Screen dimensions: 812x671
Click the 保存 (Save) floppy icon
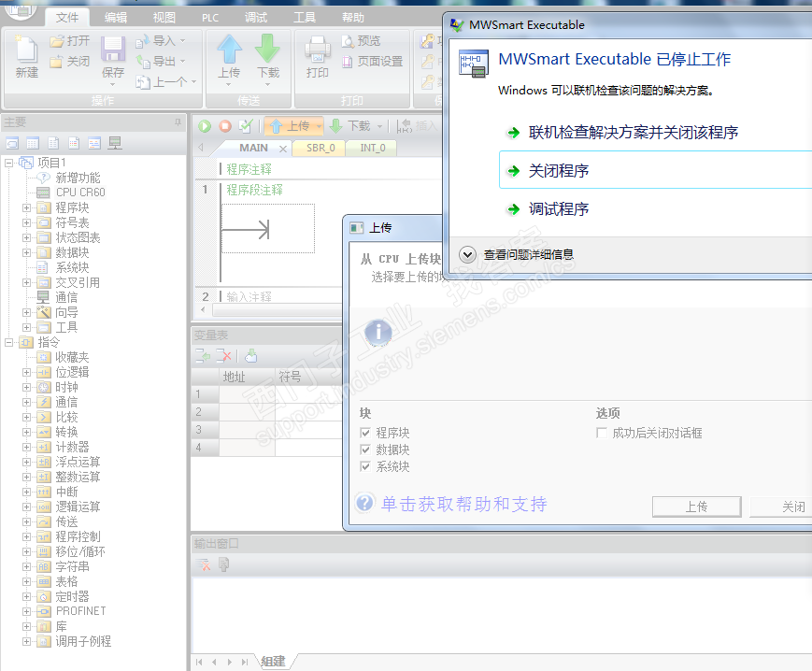(x=112, y=50)
